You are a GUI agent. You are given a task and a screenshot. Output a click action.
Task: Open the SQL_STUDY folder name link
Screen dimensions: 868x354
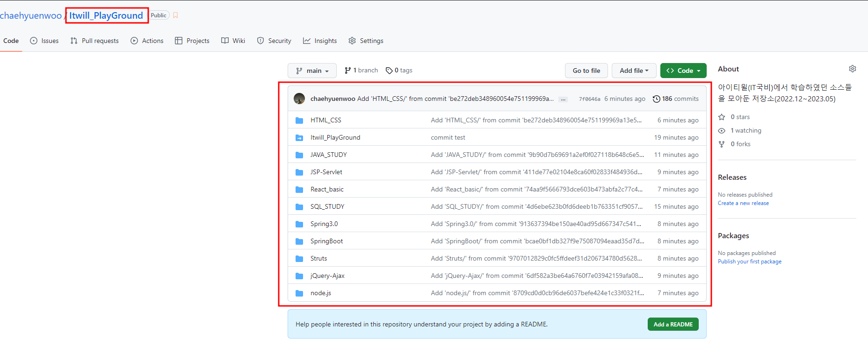[327, 207]
